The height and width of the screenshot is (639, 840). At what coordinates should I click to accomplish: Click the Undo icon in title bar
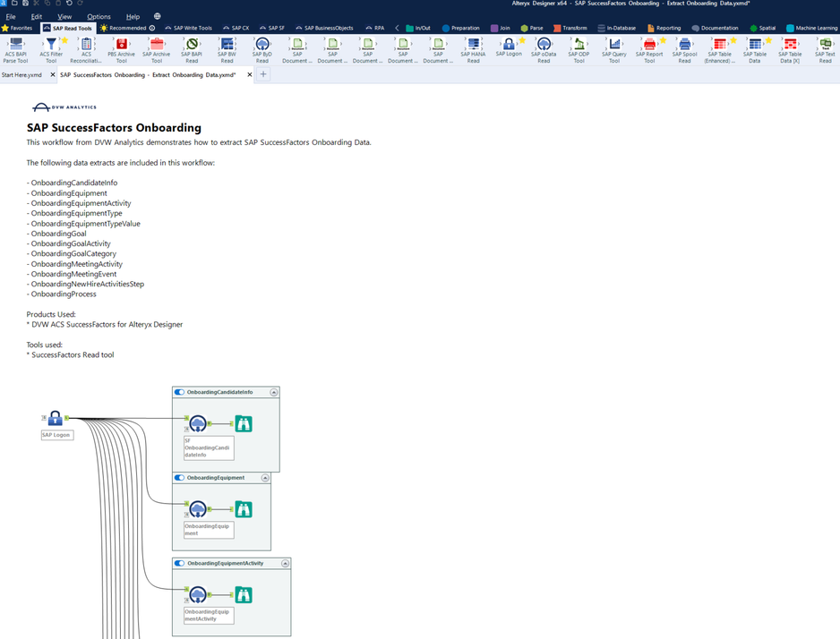[x=69, y=4]
